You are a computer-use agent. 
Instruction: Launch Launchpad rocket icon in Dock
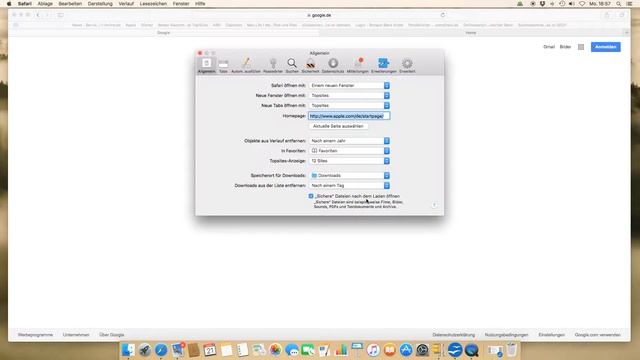(x=144, y=350)
